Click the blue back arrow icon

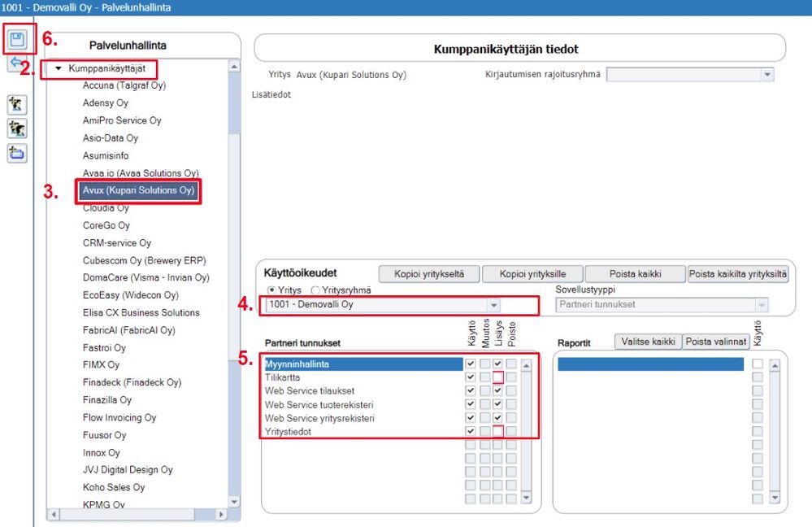click(16, 63)
